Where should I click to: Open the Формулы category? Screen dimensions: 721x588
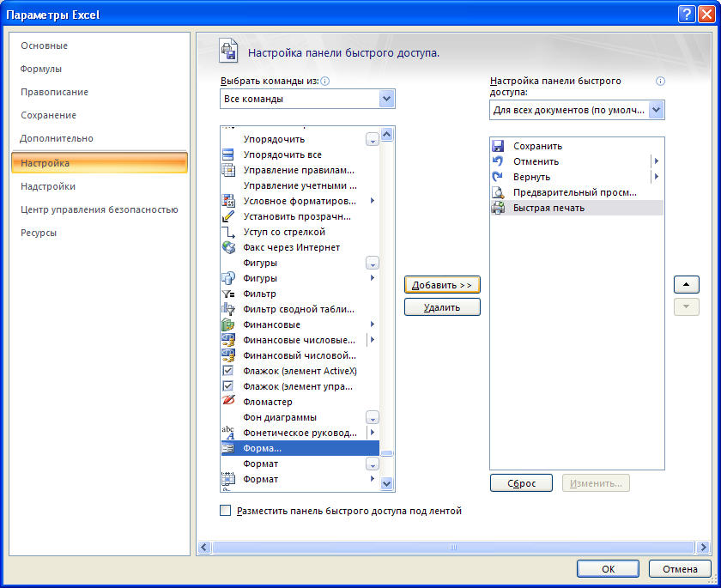41,69
